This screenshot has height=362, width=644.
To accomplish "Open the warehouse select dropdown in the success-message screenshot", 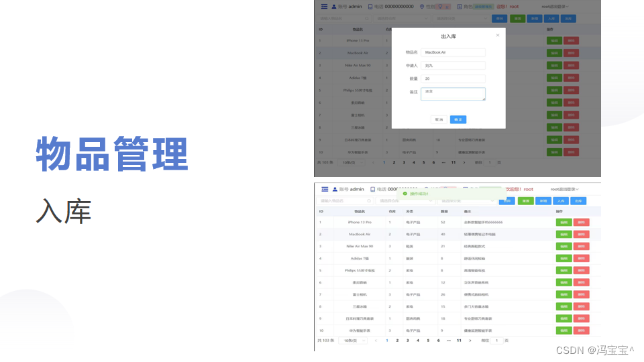I will [405, 200].
